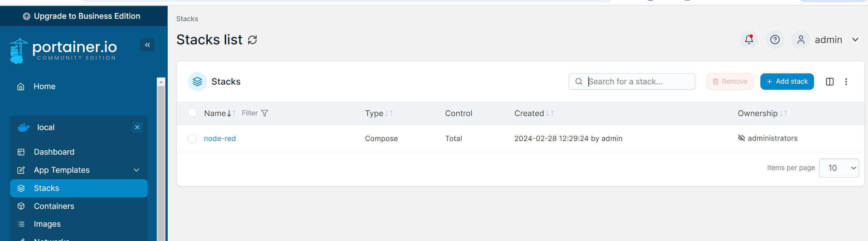Open the help question mark icon
Screen dimensions: 868x241
click(775, 40)
